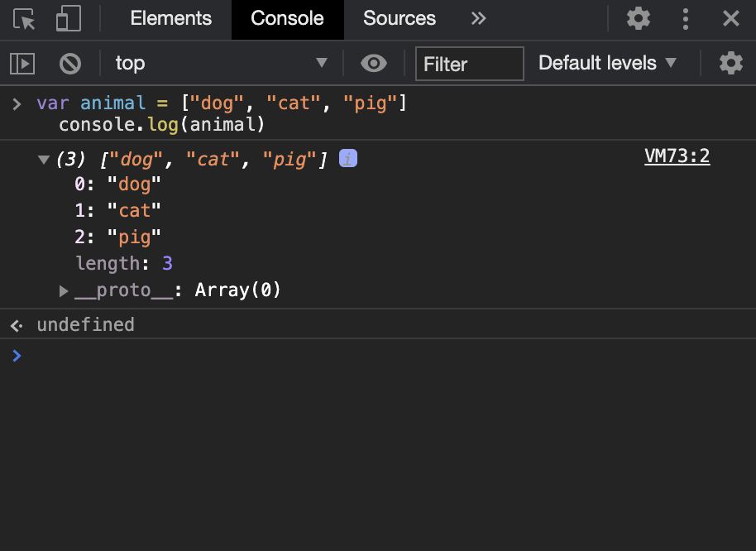Open the Sources tab
Screen dimensions: 756x551
[400, 18]
